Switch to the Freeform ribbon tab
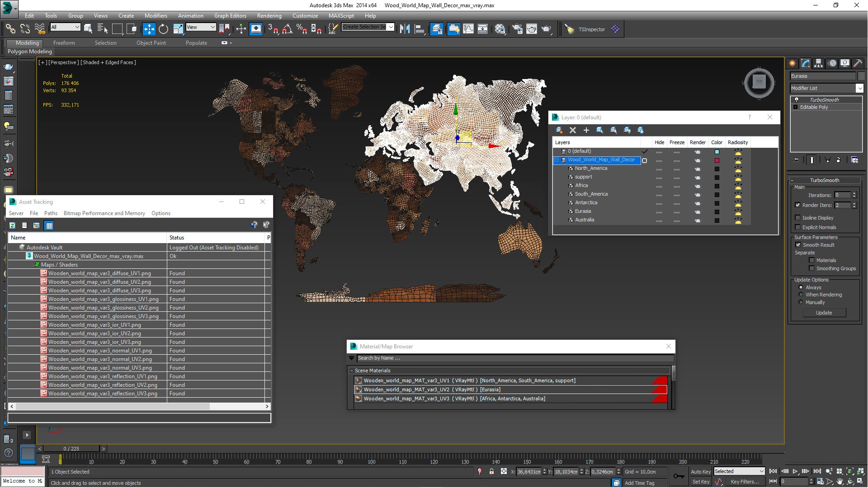The image size is (868, 488). (64, 43)
